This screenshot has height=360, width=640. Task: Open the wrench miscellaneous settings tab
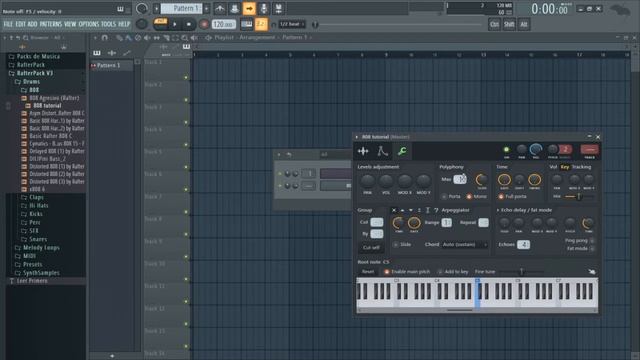[x=402, y=151]
